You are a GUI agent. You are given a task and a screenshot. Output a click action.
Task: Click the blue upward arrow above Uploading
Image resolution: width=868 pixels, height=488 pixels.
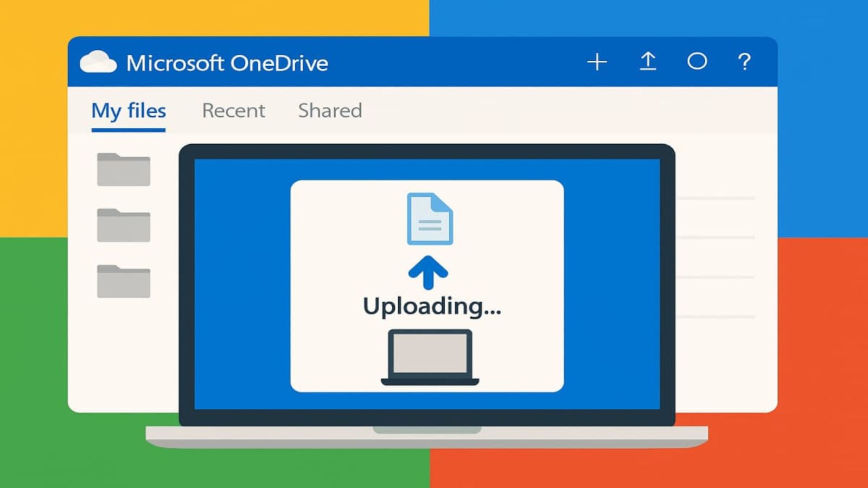[428, 272]
